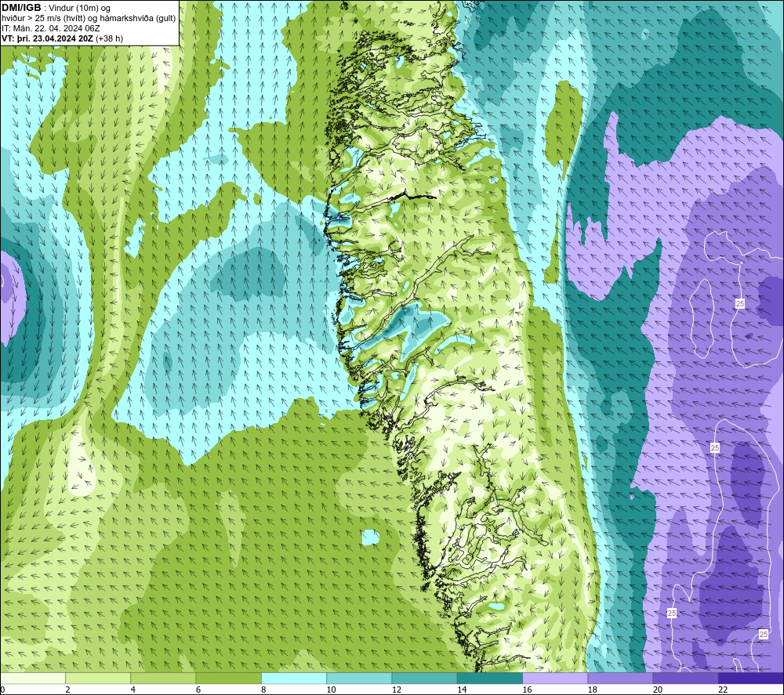Viewport: 784px width, 695px height.
Task: Select the hviður > 25 m/s description line
Action: point(89,18)
